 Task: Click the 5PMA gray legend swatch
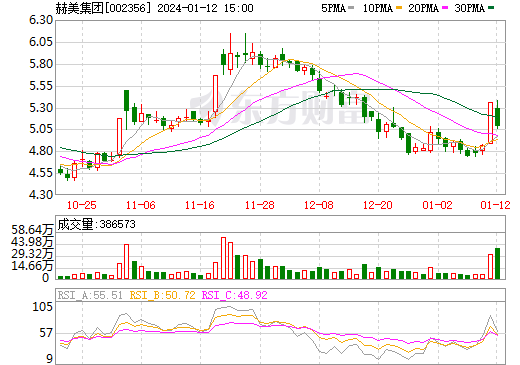pos(351,8)
